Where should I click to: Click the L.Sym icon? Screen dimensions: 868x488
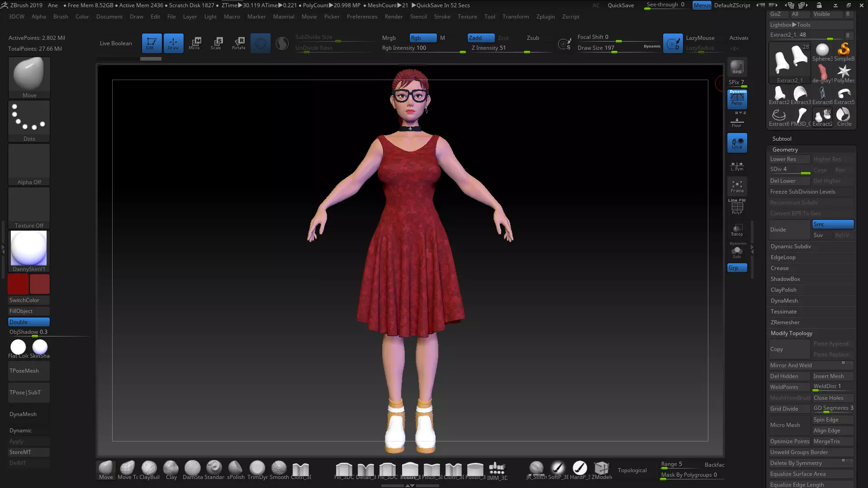pyautogui.click(x=737, y=166)
